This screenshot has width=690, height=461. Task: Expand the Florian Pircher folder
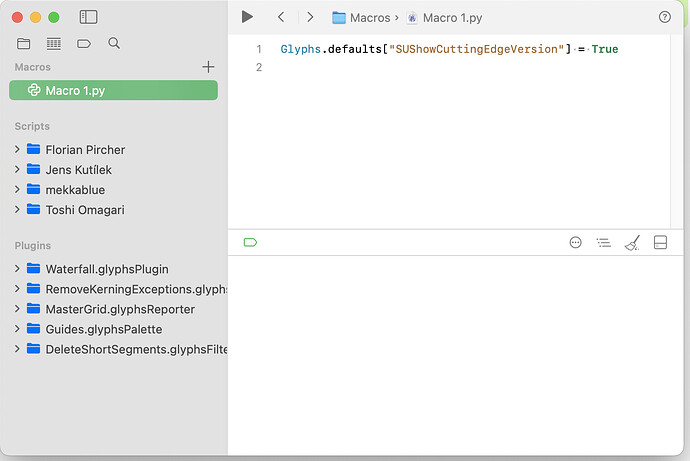[x=17, y=149]
